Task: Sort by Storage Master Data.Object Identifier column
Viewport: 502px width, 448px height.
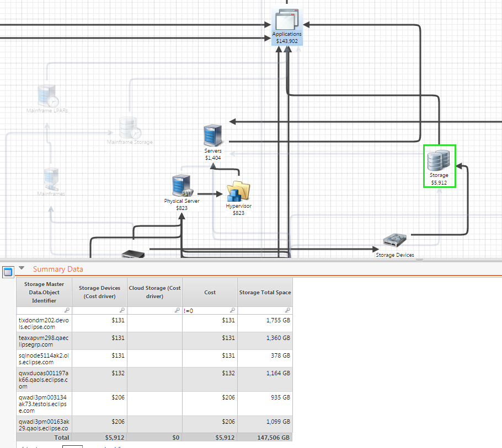Action: point(44,292)
